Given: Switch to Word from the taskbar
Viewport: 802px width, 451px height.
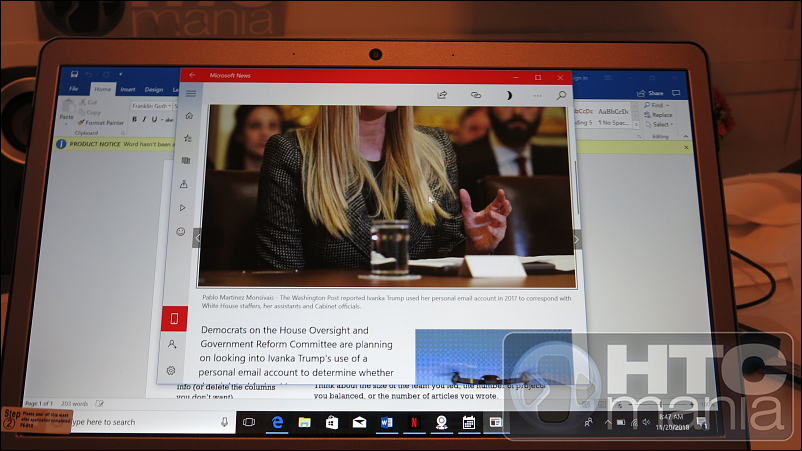Looking at the screenshot, I should 387,422.
